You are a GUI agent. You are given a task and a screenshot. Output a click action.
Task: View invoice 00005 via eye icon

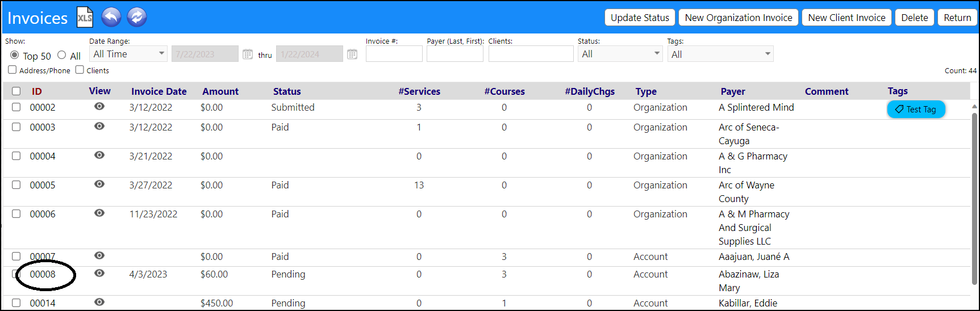[x=99, y=184]
